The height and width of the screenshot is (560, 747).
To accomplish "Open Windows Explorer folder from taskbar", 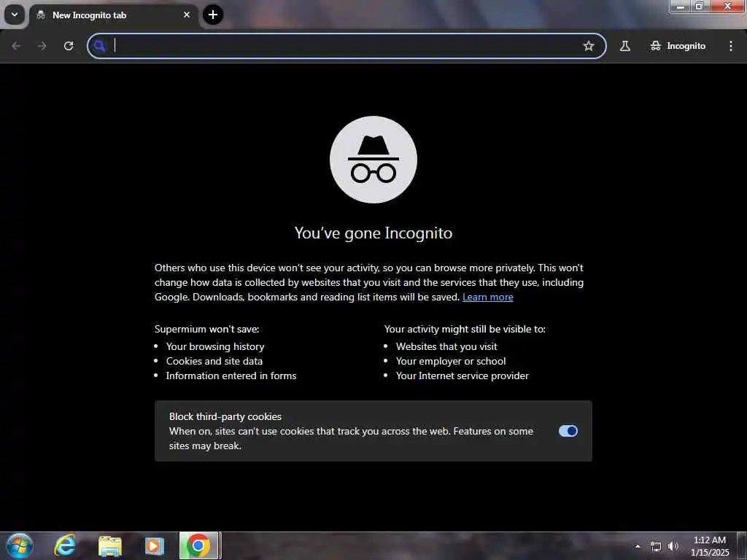I will coord(110,546).
